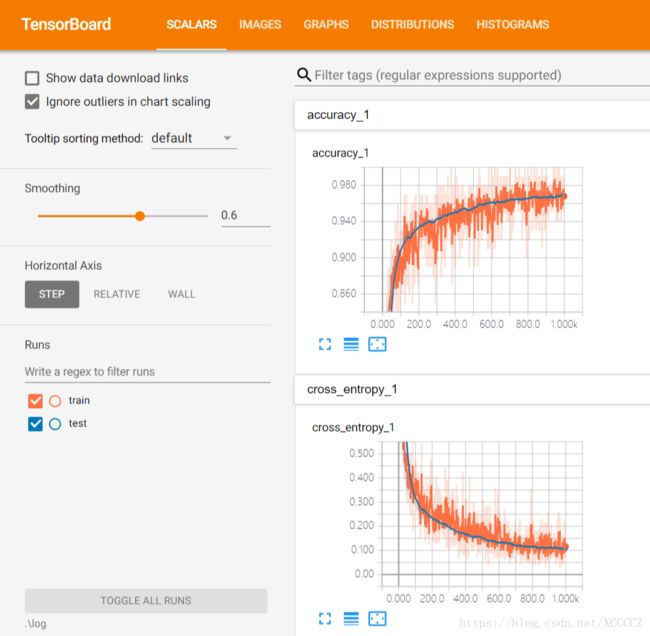Collapse the cross_entropy_1 tag section header
Image resolution: width=650 pixels, height=636 pixels.
coord(472,390)
